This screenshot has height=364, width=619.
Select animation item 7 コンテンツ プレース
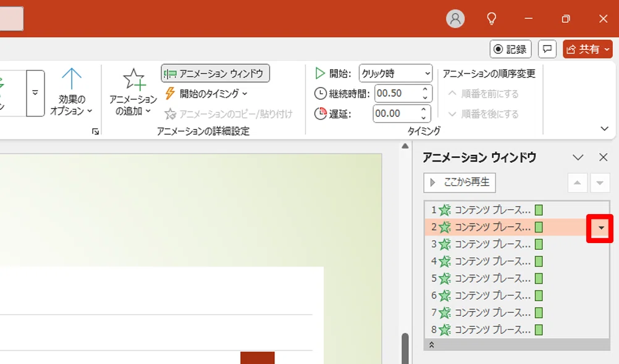click(517, 313)
